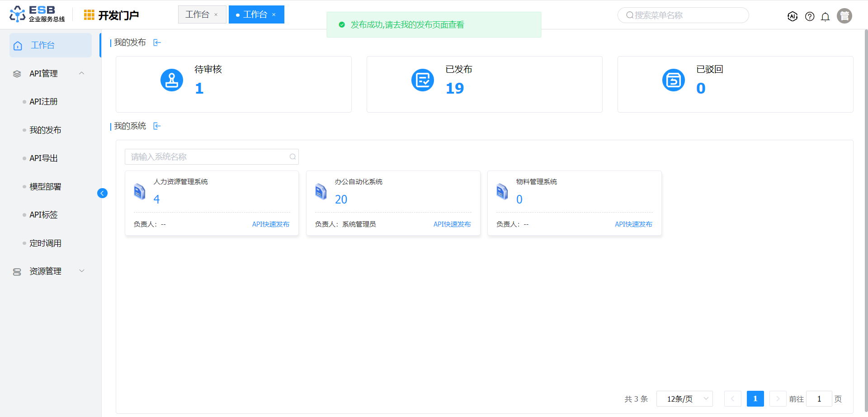Expand the 资源管理 menu group
The image size is (868, 417).
click(82, 271)
